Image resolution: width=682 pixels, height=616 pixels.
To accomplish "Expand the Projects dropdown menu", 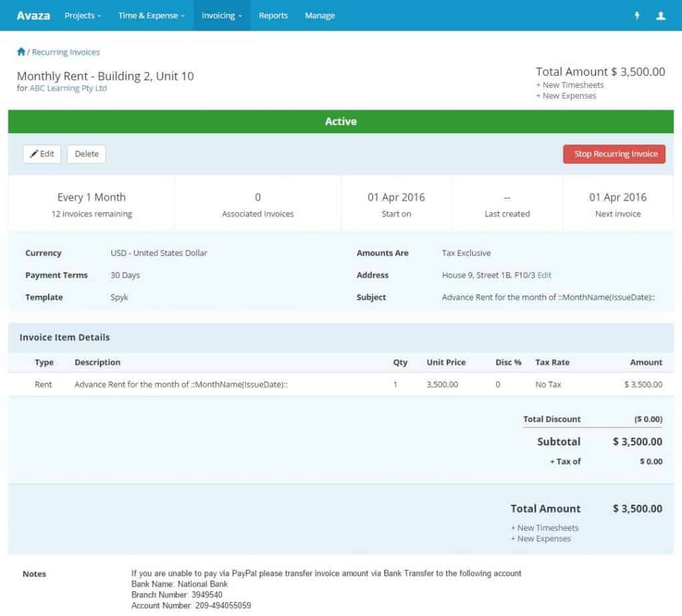I will (83, 15).
